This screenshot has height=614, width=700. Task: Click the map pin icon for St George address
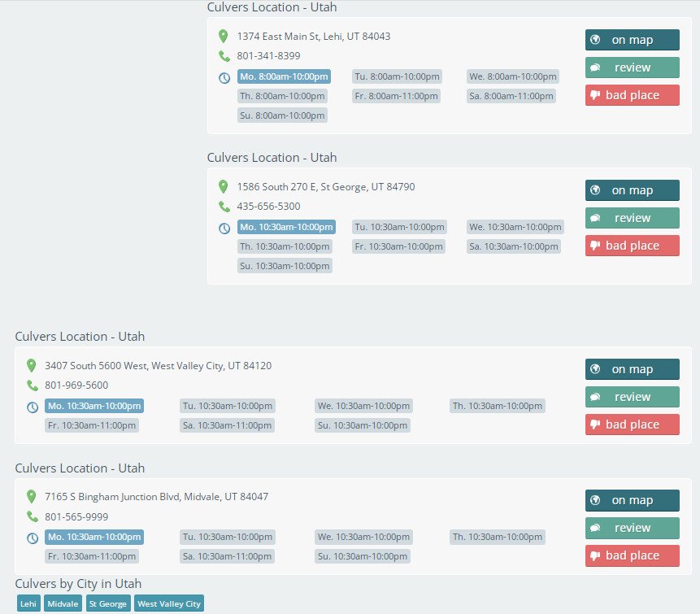click(224, 187)
